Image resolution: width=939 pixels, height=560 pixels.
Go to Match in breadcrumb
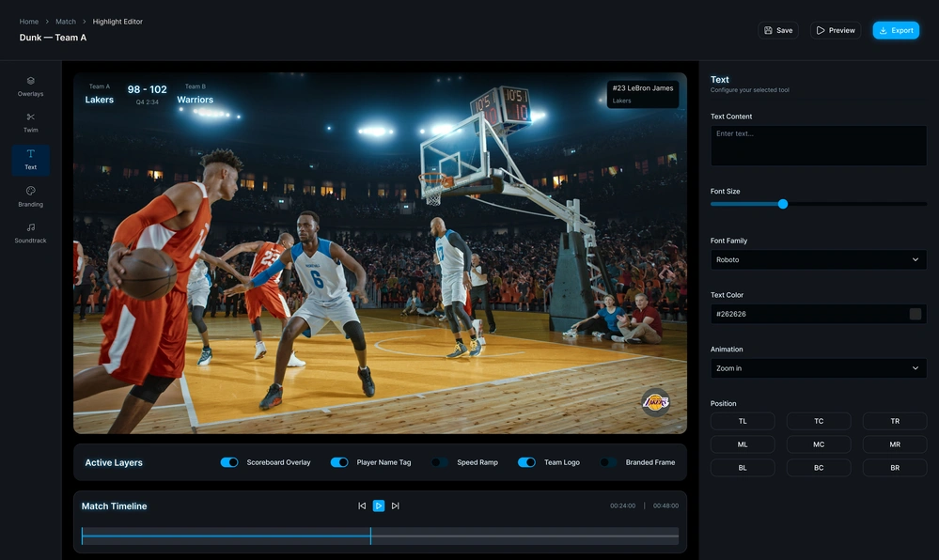(x=66, y=22)
